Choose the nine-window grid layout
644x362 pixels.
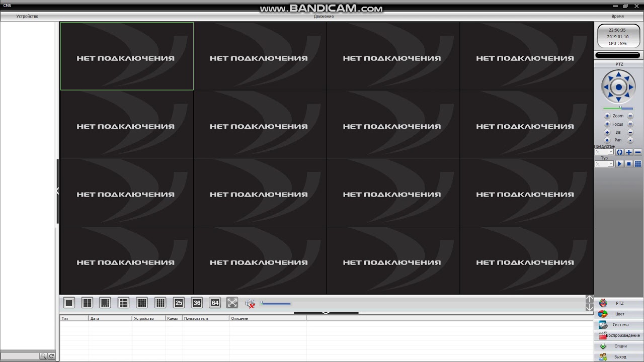click(x=124, y=303)
